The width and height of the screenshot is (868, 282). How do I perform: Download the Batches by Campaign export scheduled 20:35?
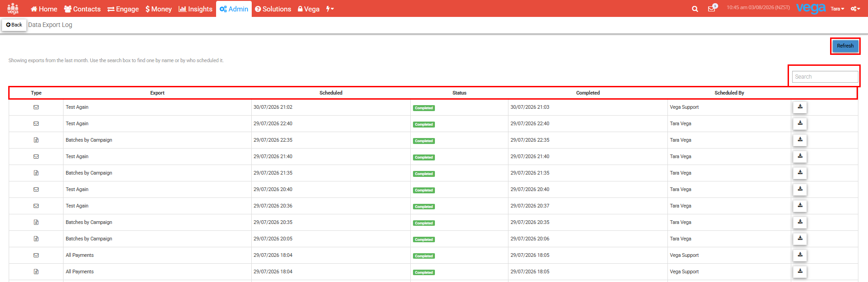[800, 222]
